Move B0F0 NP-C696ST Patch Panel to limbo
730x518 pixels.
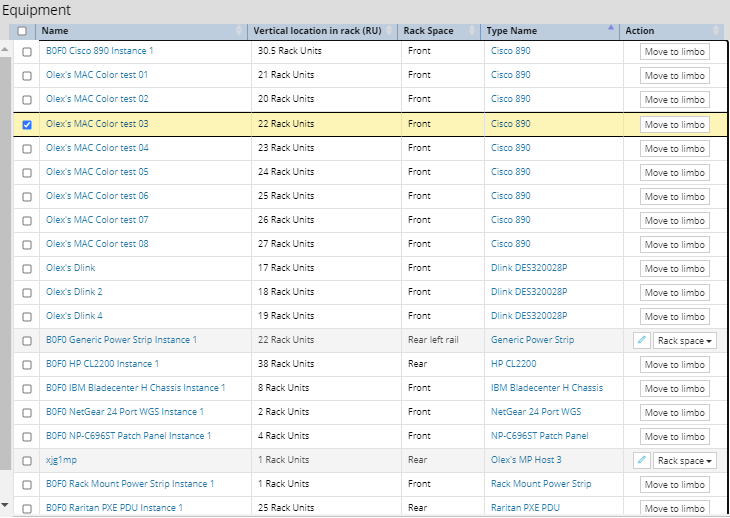tap(675, 436)
